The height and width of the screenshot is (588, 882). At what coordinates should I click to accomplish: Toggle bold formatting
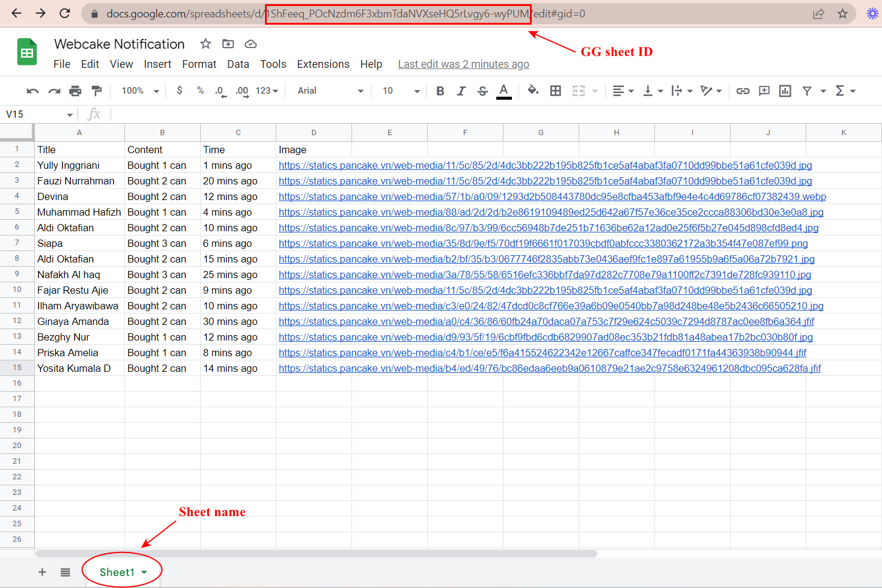(x=440, y=91)
